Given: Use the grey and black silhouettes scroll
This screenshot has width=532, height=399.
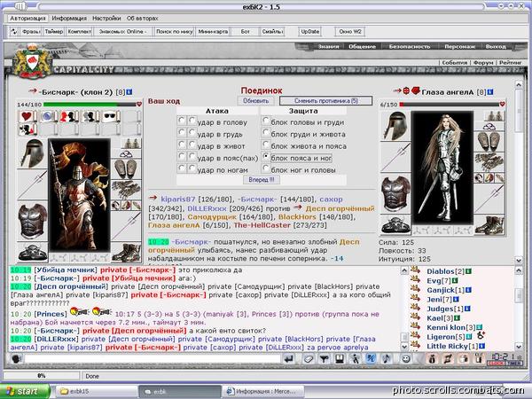Looking at the screenshot, I should [x=90, y=117].
